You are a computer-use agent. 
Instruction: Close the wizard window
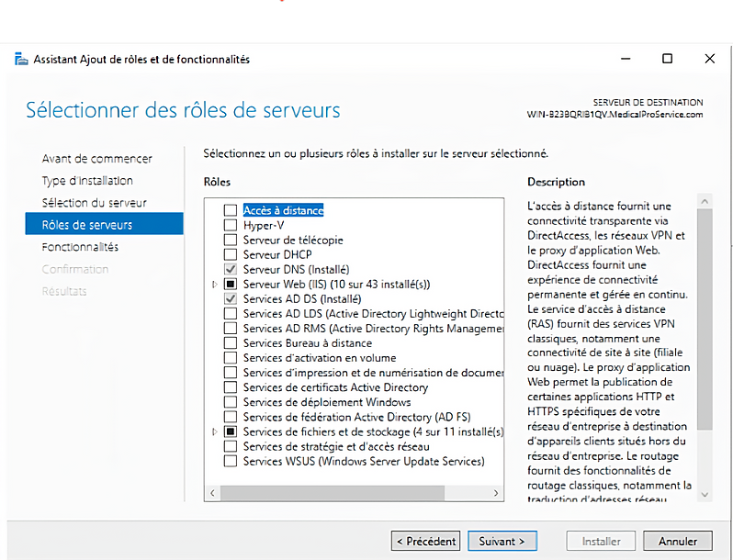click(710, 59)
